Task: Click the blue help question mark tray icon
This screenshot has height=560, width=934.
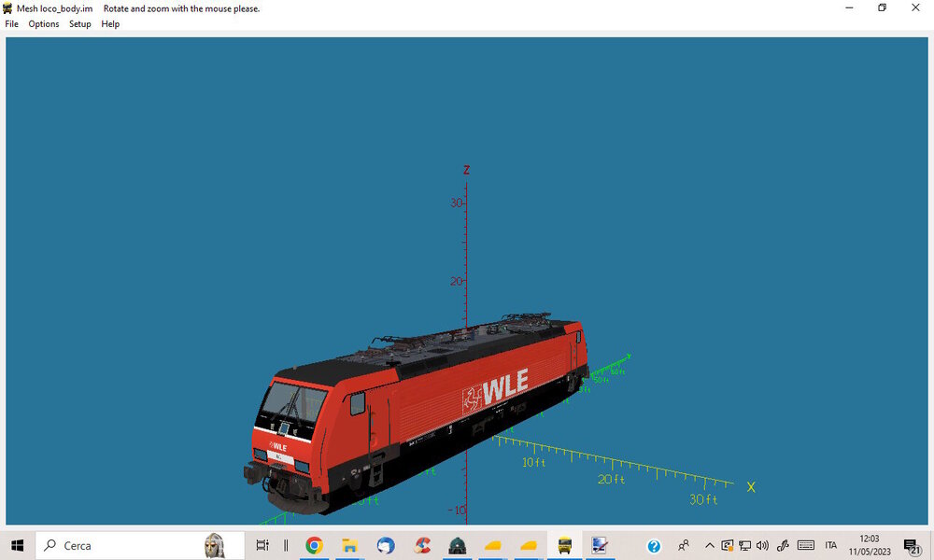Action: 654,546
